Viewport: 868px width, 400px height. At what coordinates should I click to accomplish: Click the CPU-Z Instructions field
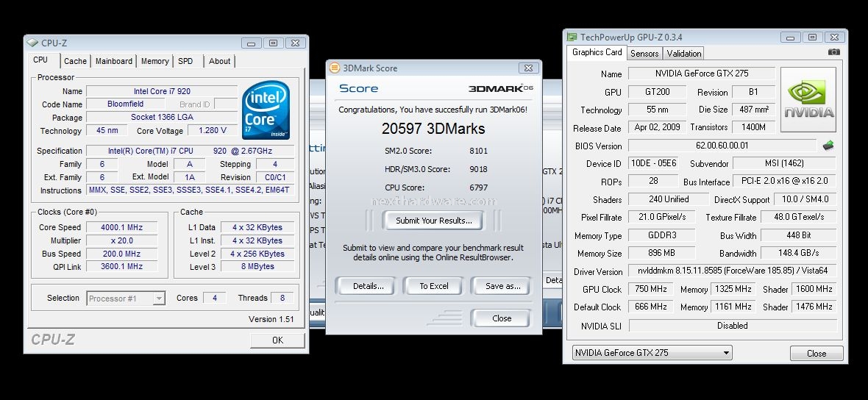(x=191, y=190)
